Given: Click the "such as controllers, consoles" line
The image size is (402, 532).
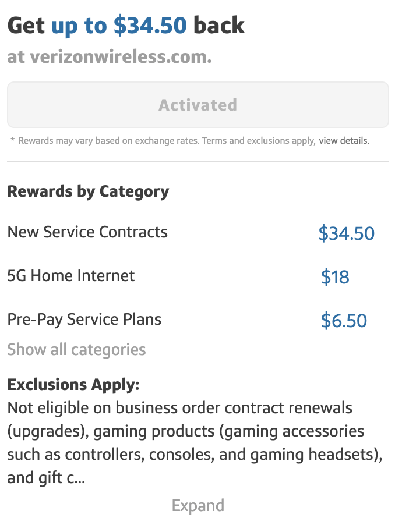Looking at the screenshot, I should 195,455.
